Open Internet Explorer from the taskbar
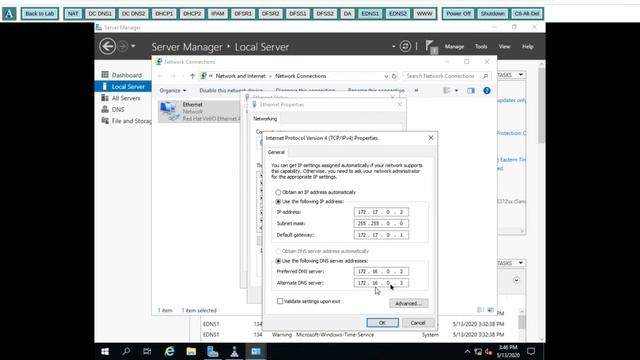The image size is (640, 360). click(x=170, y=351)
